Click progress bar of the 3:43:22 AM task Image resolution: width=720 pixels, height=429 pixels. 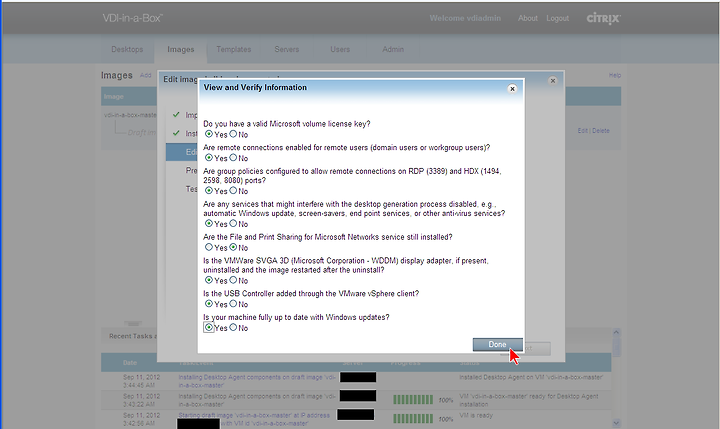[413, 400]
